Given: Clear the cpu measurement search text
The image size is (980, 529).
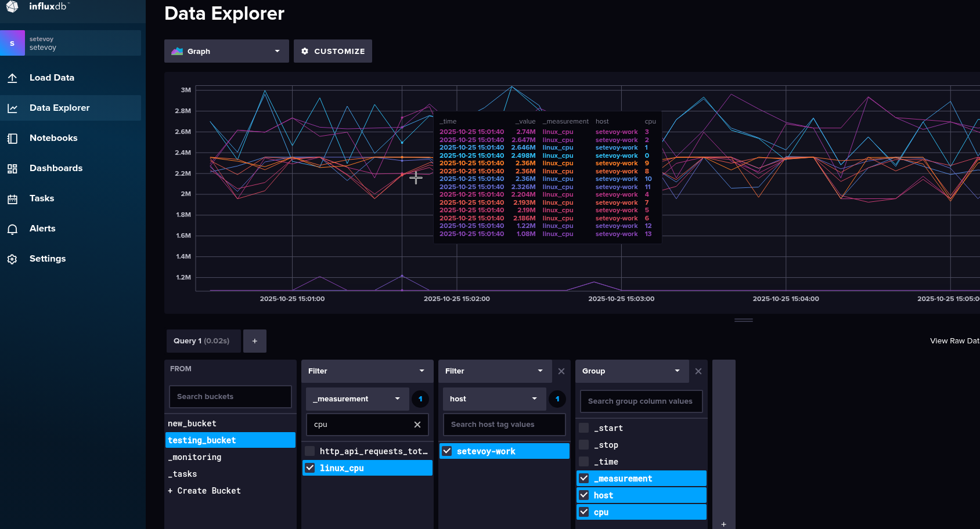Looking at the screenshot, I should [417, 425].
